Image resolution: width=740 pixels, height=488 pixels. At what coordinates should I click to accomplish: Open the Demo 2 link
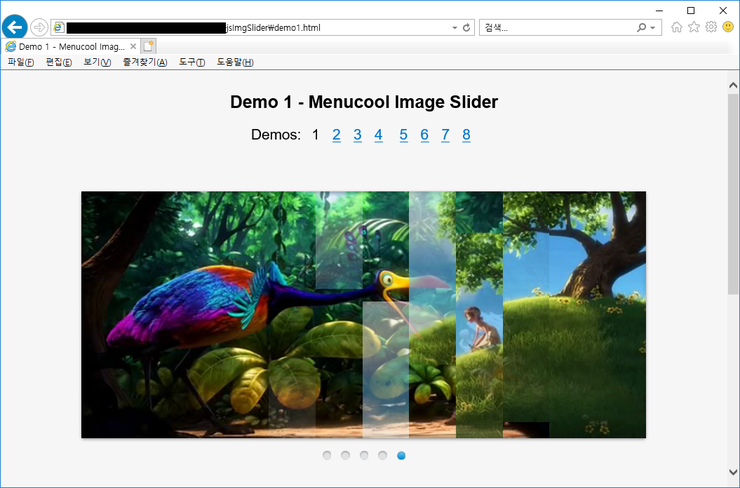tap(337, 135)
